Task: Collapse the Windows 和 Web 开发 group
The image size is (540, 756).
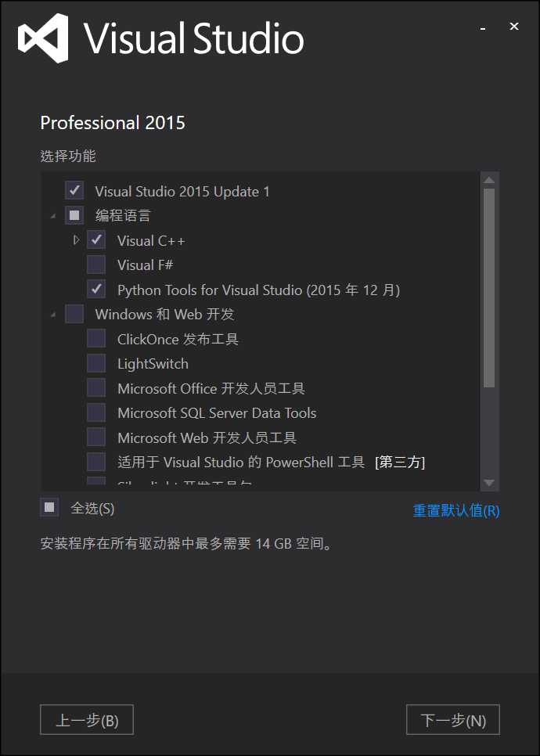Action: pyautogui.click(x=53, y=315)
